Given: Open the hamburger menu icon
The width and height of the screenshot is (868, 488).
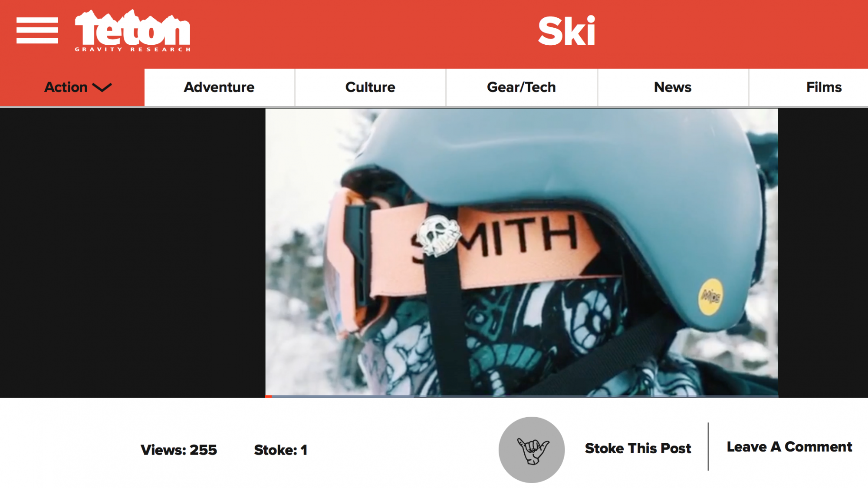Looking at the screenshot, I should click(37, 30).
